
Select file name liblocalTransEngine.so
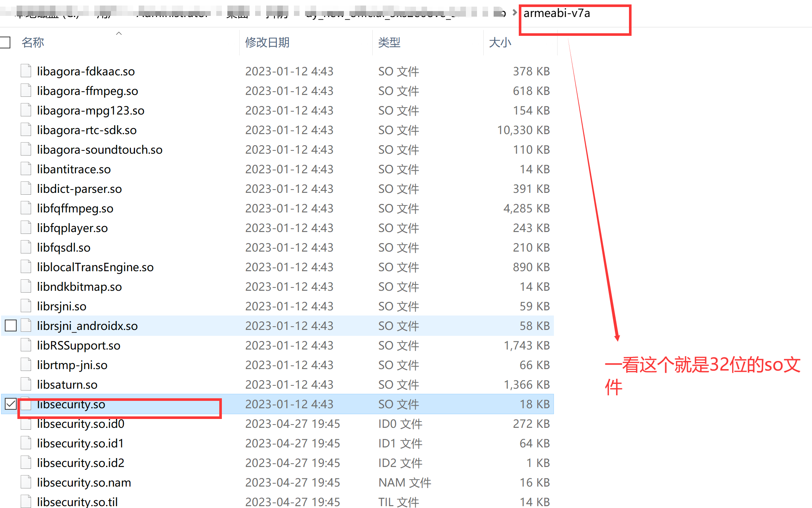click(95, 267)
